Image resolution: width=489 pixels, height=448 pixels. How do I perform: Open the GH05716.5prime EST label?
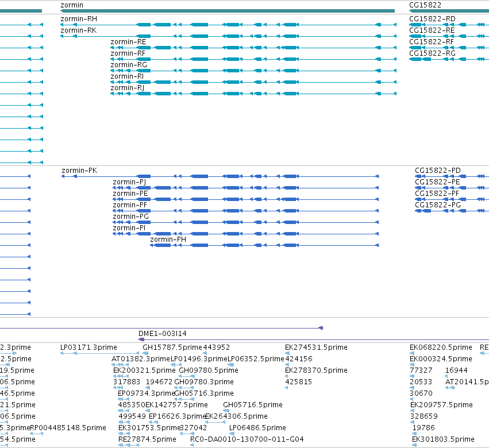point(253,405)
